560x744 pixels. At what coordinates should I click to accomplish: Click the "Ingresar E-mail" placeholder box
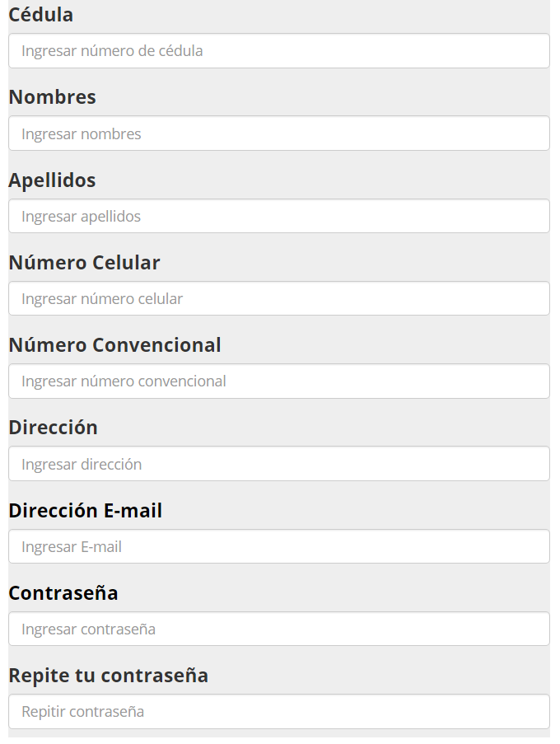(278, 546)
